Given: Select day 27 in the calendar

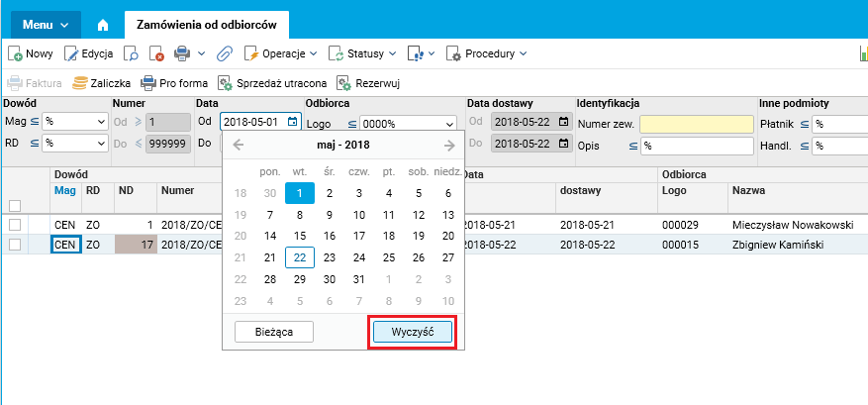Looking at the screenshot, I should (x=448, y=257).
